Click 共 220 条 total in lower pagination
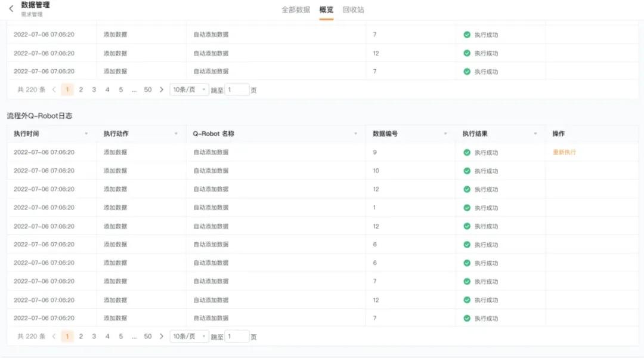The image size is (644, 358). 31,336
